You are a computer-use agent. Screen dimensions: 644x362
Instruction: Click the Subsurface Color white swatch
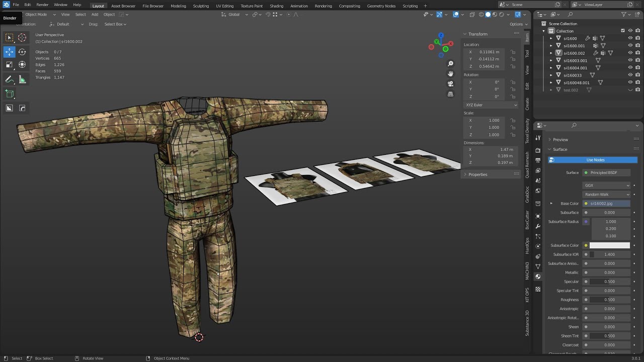click(x=610, y=245)
